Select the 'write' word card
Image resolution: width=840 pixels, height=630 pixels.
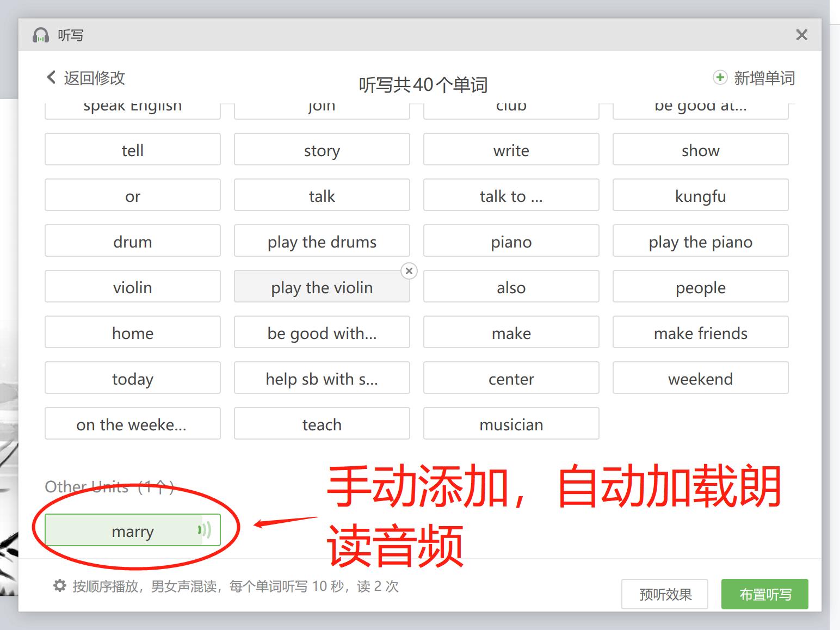(511, 149)
